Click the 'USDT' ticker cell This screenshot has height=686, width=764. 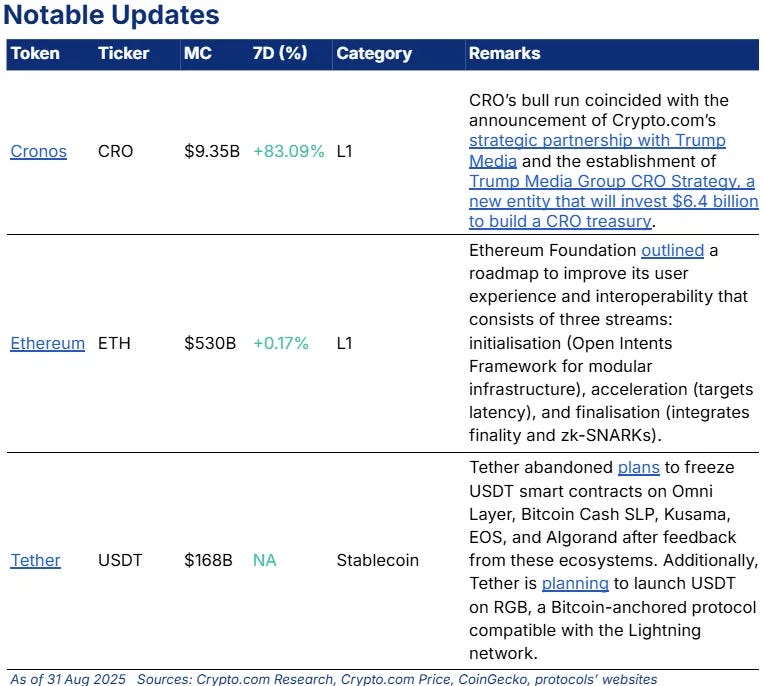click(x=120, y=560)
